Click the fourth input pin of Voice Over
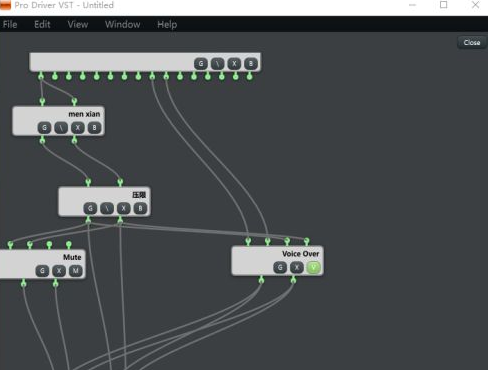 (x=306, y=241)
